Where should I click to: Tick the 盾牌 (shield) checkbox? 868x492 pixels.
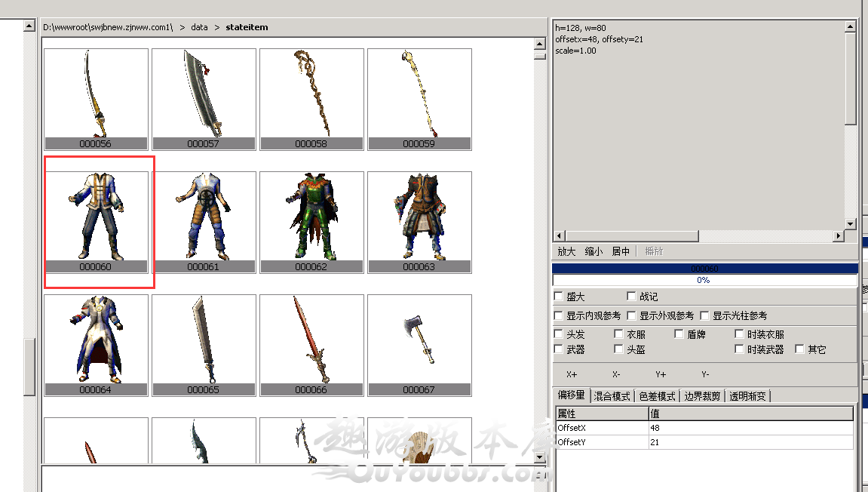click(x=679, y=334)
